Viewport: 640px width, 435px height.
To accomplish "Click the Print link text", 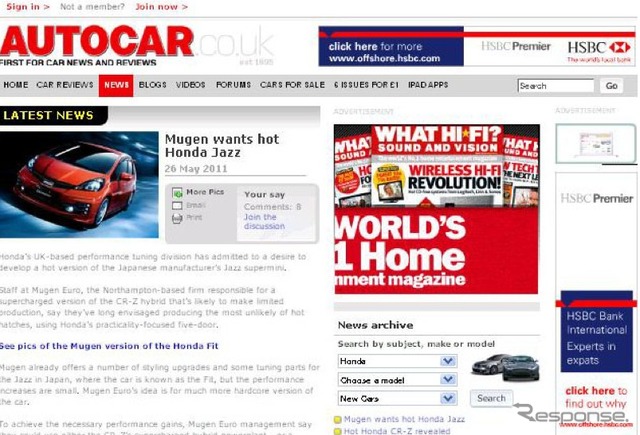I will [x=194, y=218].
